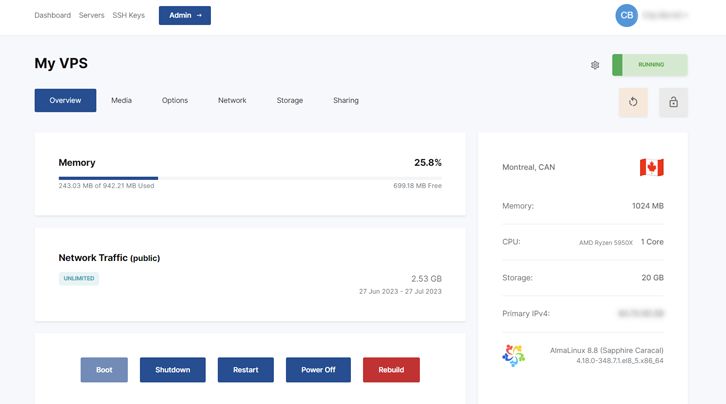
Task: Open the Servers navigation link
Action: [91, 16]
